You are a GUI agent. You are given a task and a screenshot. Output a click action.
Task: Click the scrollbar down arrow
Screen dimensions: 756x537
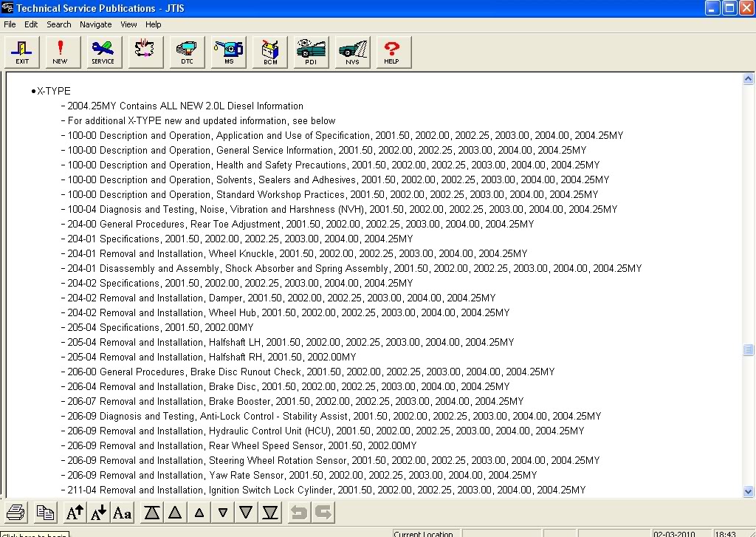coord(748,492)
